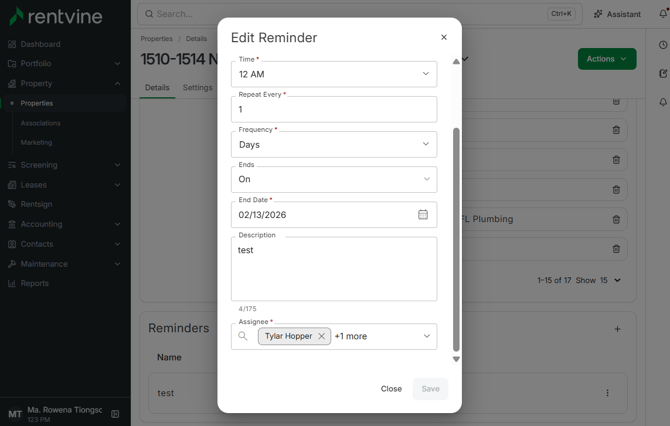Expand the Assignee dropdown arrow

(x=426, y=336)
